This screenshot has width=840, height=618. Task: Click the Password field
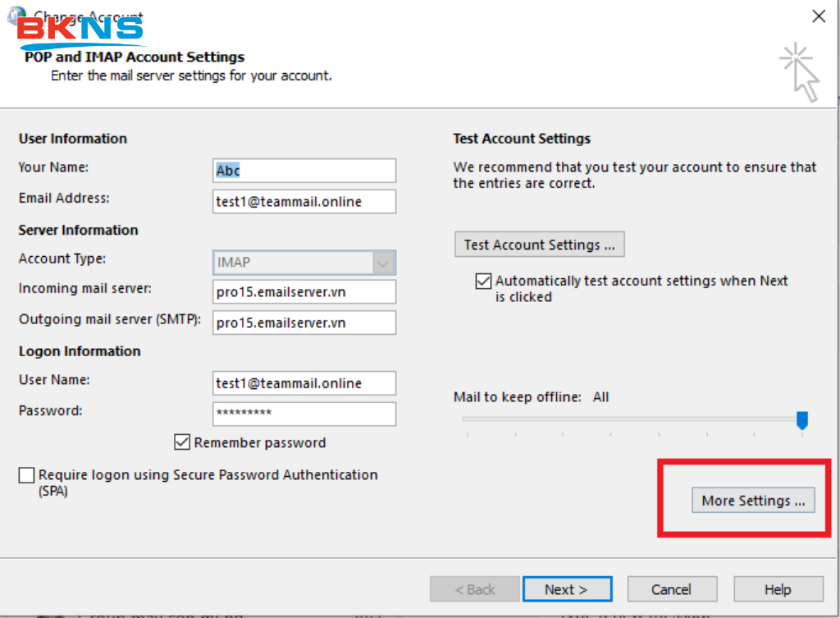pos(304,414)
